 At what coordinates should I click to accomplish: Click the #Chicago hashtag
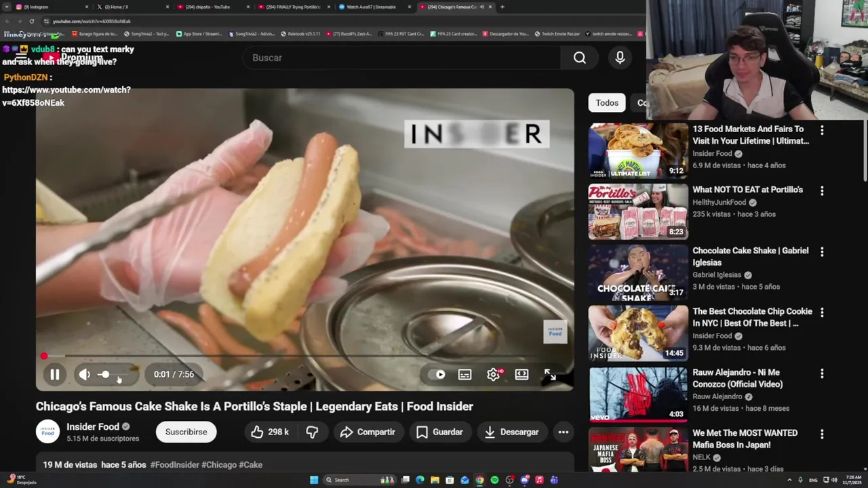[219, 465]
